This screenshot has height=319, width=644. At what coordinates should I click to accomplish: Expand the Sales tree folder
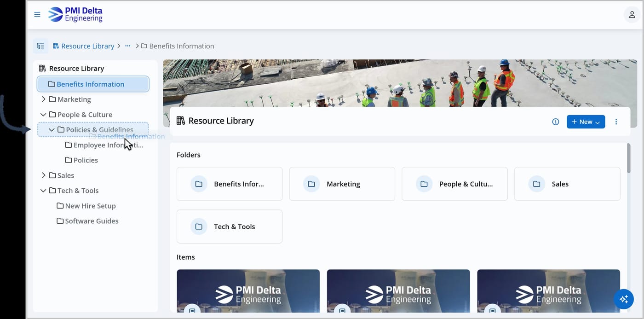point(44,175)
